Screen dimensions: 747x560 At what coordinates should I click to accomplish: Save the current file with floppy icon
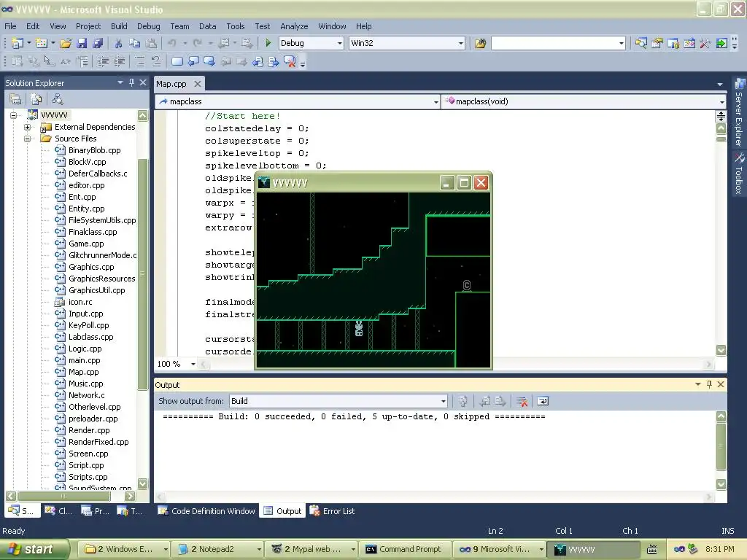point(82,43)
